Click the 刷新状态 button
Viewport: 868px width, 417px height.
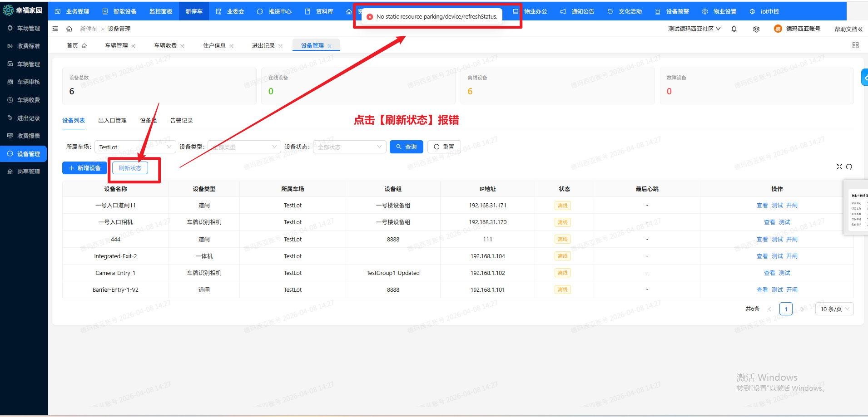point(130,168)
